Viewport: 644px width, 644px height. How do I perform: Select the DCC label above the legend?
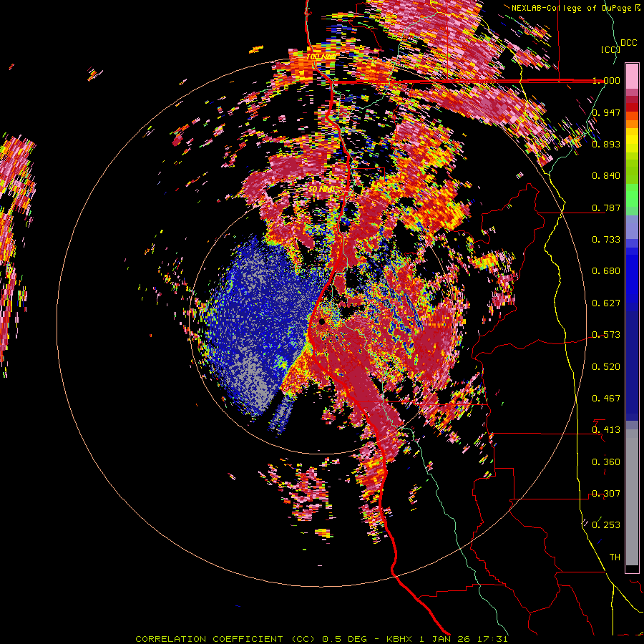(x=628, y=42)
